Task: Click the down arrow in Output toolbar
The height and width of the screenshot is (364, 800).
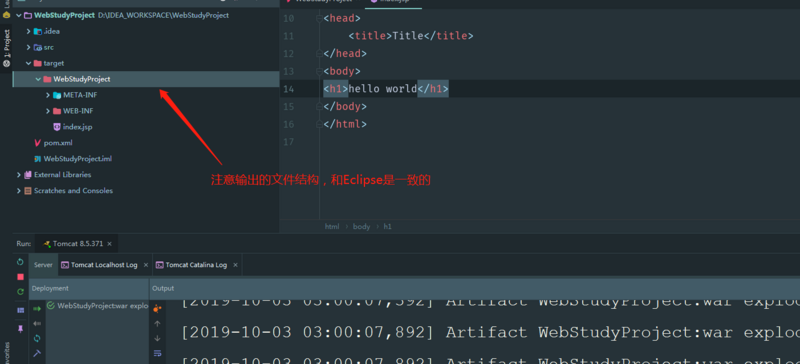Action: tap(157, 338)
